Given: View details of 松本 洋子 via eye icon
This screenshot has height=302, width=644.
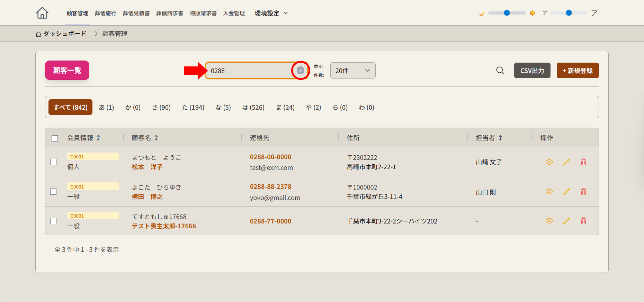Looking at the screenshot, I should (x=549, y=162).
